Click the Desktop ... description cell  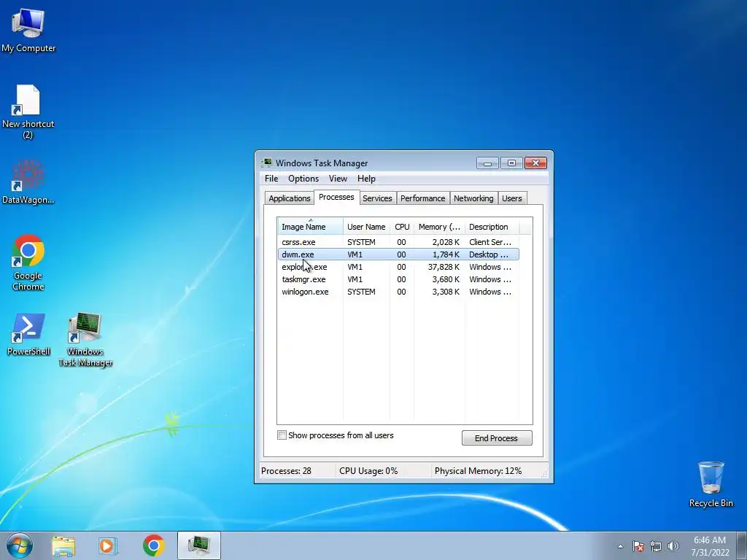coord(489,254)
